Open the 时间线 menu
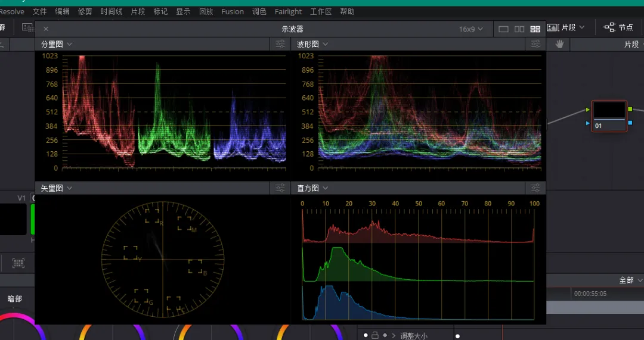The width and height of the screenshot is (644, 340). click(x=112, y=11)
